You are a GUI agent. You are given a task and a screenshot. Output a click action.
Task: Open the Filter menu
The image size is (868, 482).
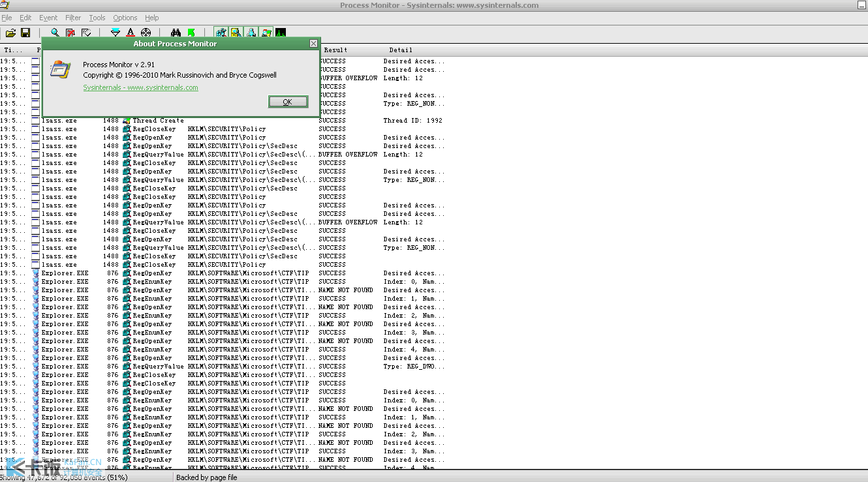[73, 18]
